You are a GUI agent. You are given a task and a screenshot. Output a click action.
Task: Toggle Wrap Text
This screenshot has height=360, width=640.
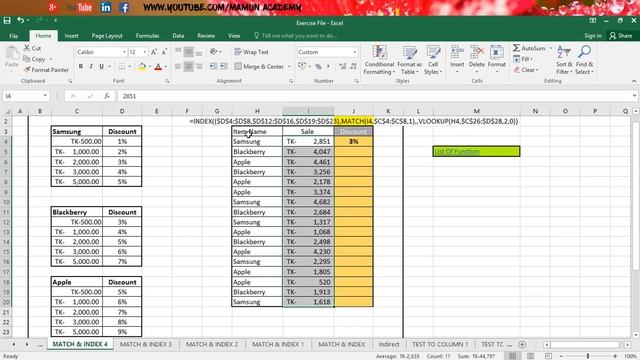[251, 52]
